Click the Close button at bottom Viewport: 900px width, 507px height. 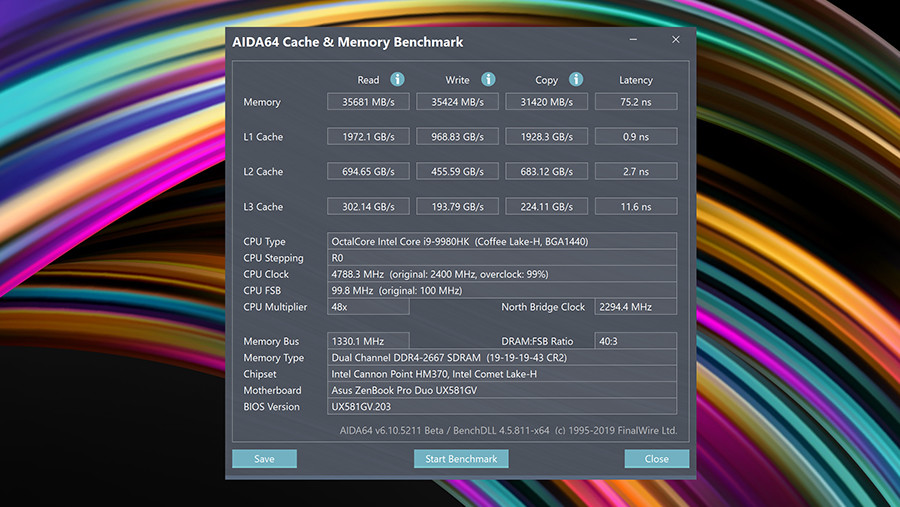[x=657, y=459]
